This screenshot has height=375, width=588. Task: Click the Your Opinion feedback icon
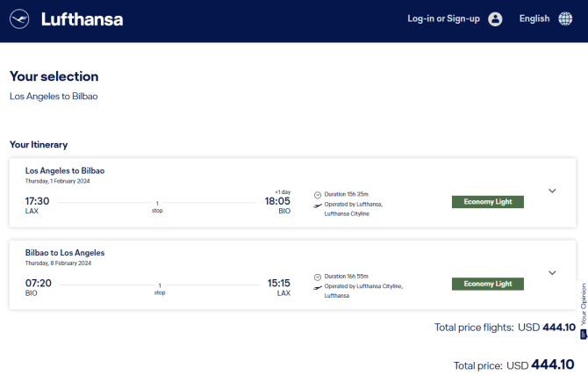tap(584, 334)
